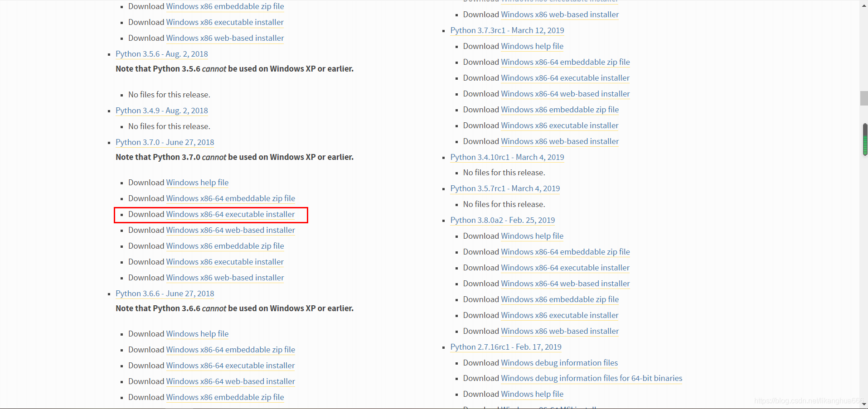The width and height of the screenshot is (868, 409).
Task: Download Windows help file for Python 2.7.16rc1
Action: coord(532,394)
